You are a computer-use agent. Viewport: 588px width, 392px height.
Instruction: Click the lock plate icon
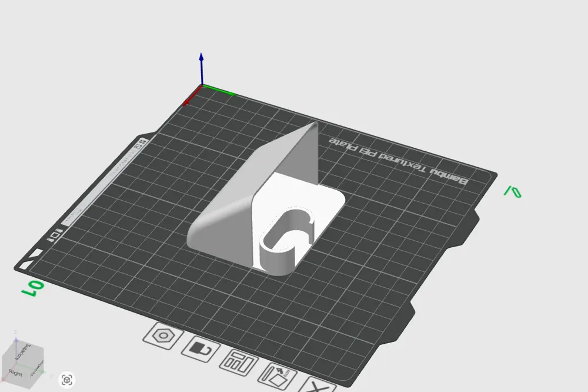[201, 349]
